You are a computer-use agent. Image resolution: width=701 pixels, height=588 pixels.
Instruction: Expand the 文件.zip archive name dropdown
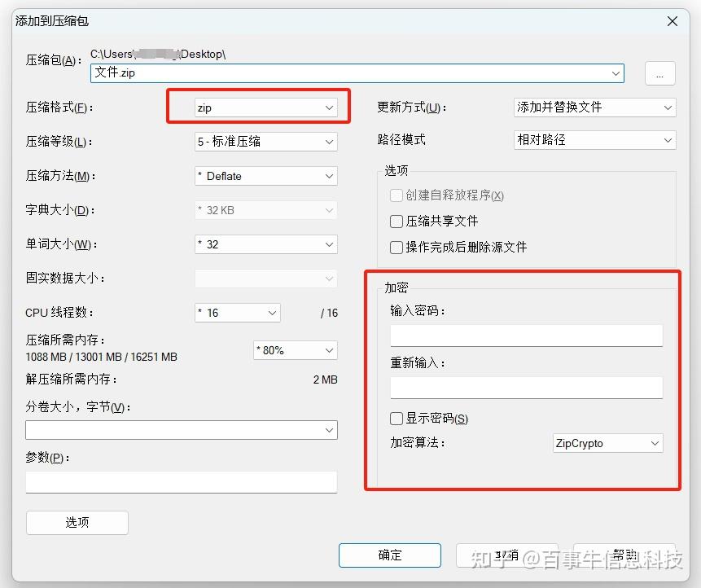616,73
